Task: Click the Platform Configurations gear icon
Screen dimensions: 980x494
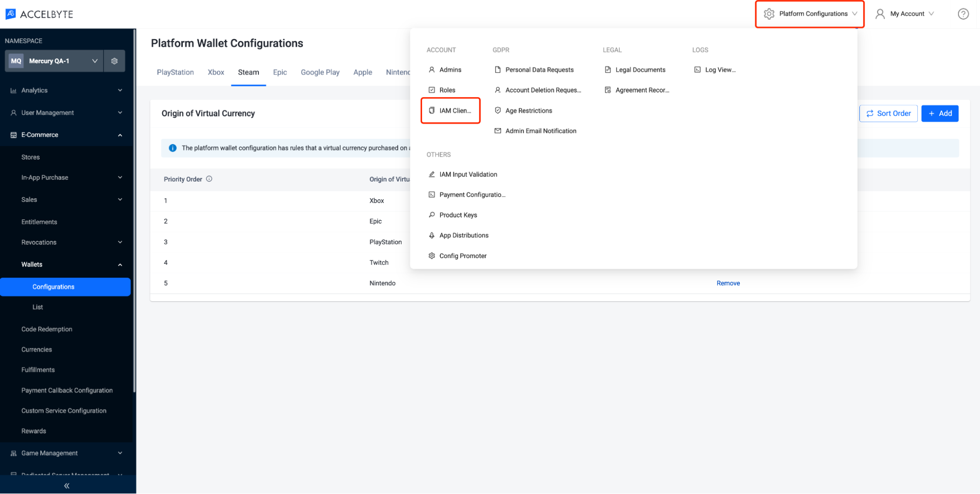Action: 769,14
